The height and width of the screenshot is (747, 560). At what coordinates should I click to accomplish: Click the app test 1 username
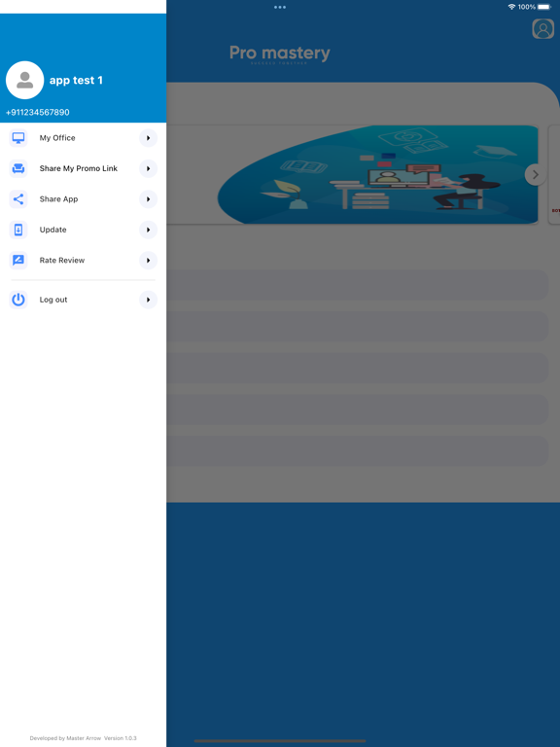tap(76, 81)
